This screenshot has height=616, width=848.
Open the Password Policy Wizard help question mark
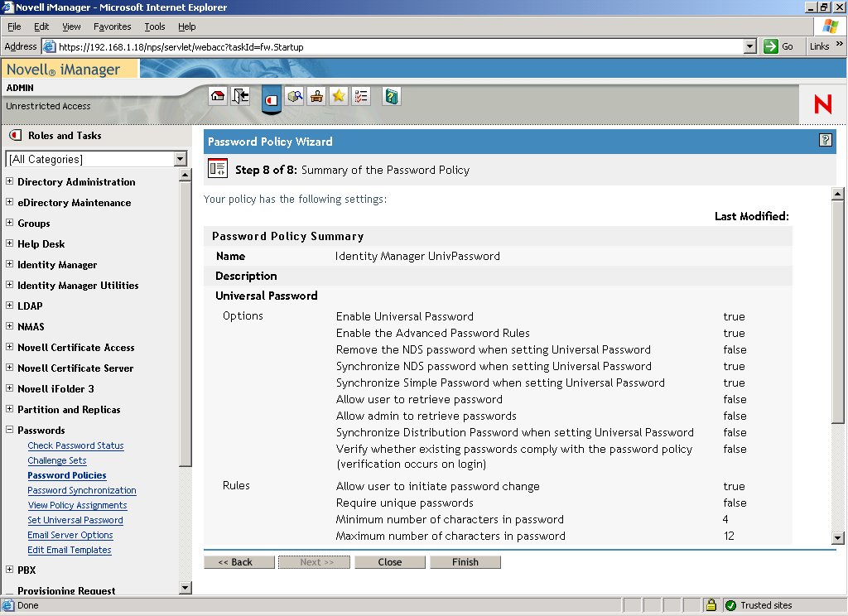(x=825, y=141)
